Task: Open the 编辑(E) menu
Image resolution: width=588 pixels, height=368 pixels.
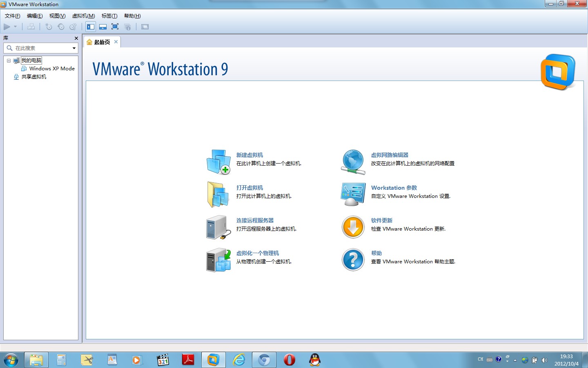Action: click(x=35, y=16)
